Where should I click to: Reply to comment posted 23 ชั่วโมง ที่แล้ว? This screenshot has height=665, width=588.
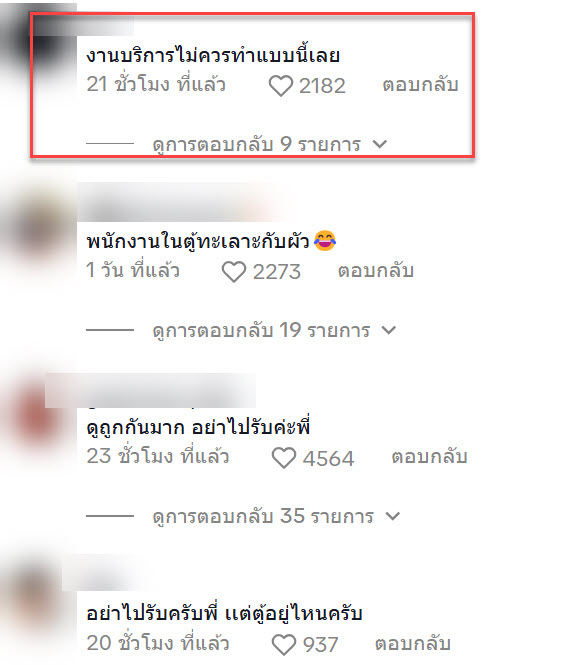coord(429,457)
